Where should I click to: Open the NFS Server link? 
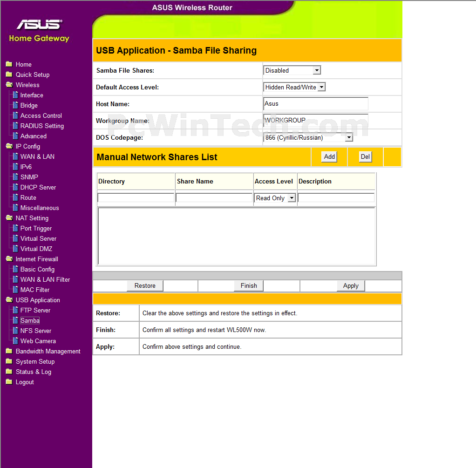tap(36, 331)
